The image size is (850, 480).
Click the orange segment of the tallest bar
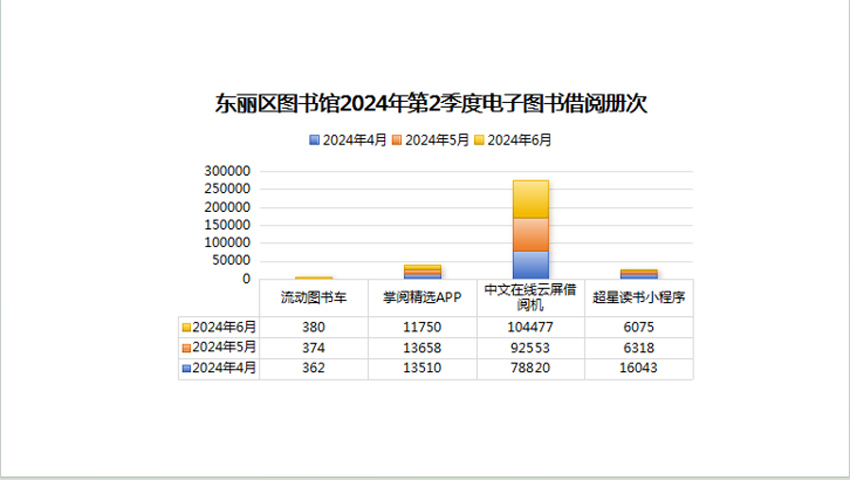(x=530, y=234)
